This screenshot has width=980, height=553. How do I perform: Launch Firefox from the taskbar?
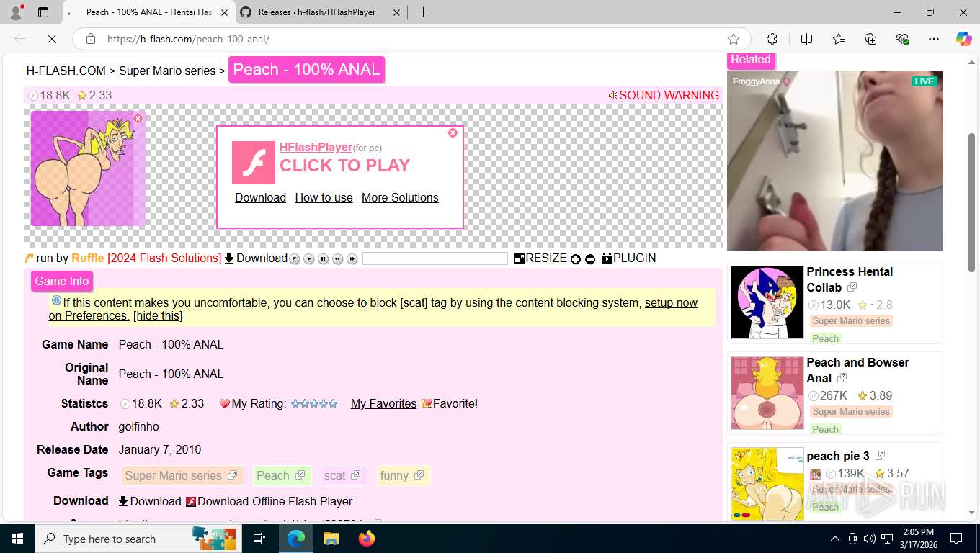(367, 539)
